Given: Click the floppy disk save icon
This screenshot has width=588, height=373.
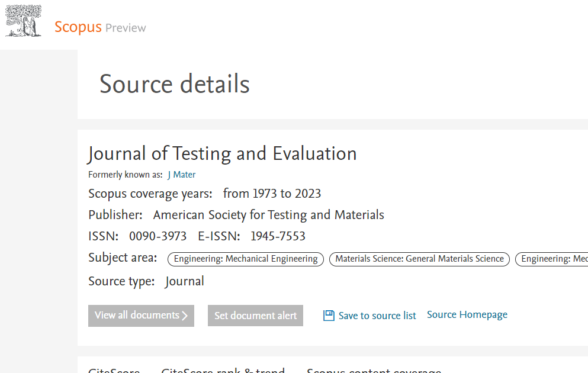Looking at the screenshot, I should [x=328, y=316].
